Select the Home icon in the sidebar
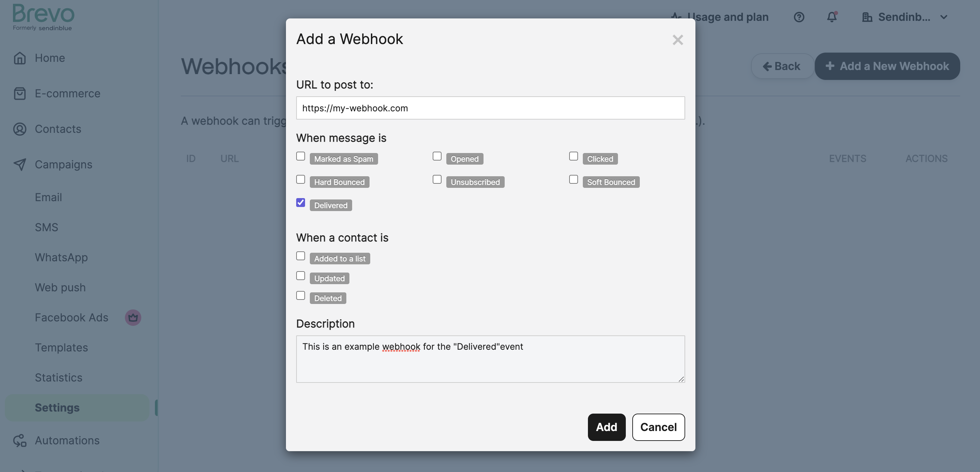Viewport: 980px width, 472px height. click(x=20, y=58)
